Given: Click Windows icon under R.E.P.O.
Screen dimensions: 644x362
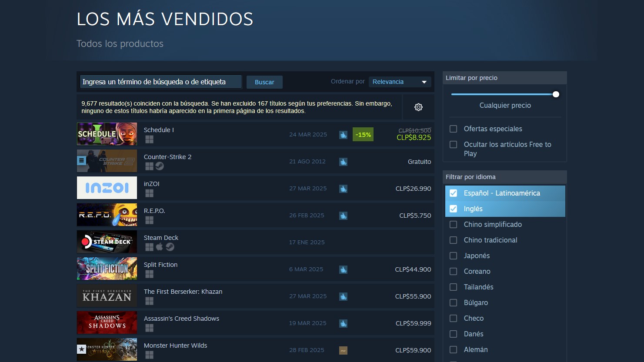Looking at the screenshot, I should 149,220.
